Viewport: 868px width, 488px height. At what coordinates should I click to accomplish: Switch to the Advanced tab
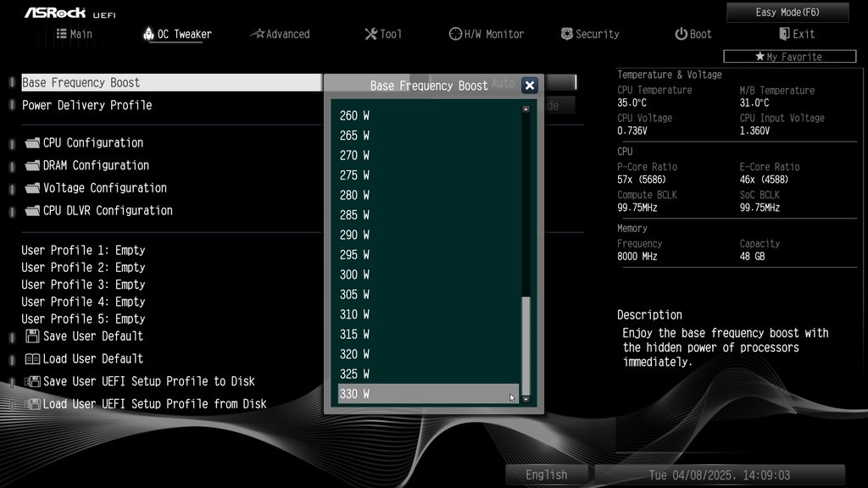(281, 34)
